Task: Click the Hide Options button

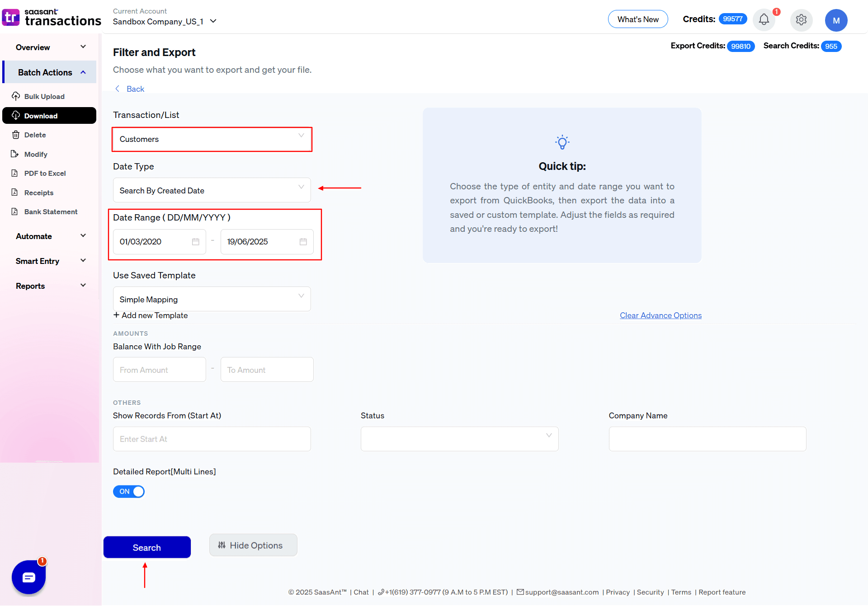Action: click(x=253, y=545)
